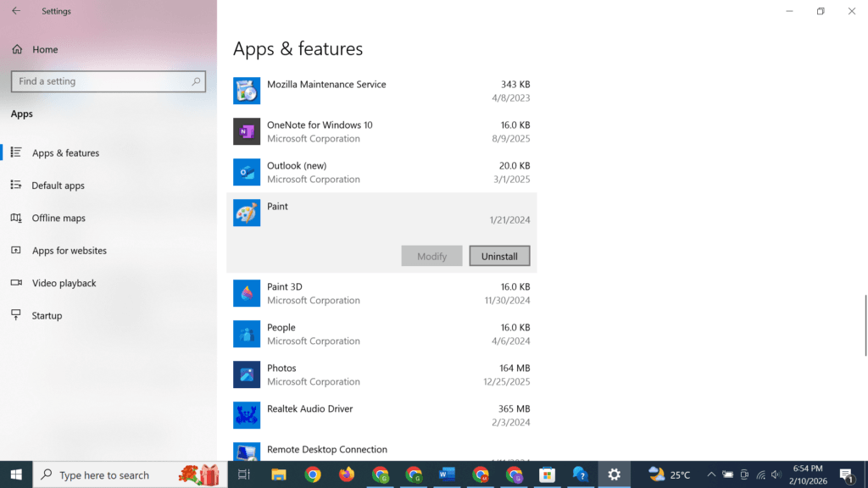Click the volume icon in the system tray
Viewport: 868px width, 488px height.
click(x=774, y=474)
